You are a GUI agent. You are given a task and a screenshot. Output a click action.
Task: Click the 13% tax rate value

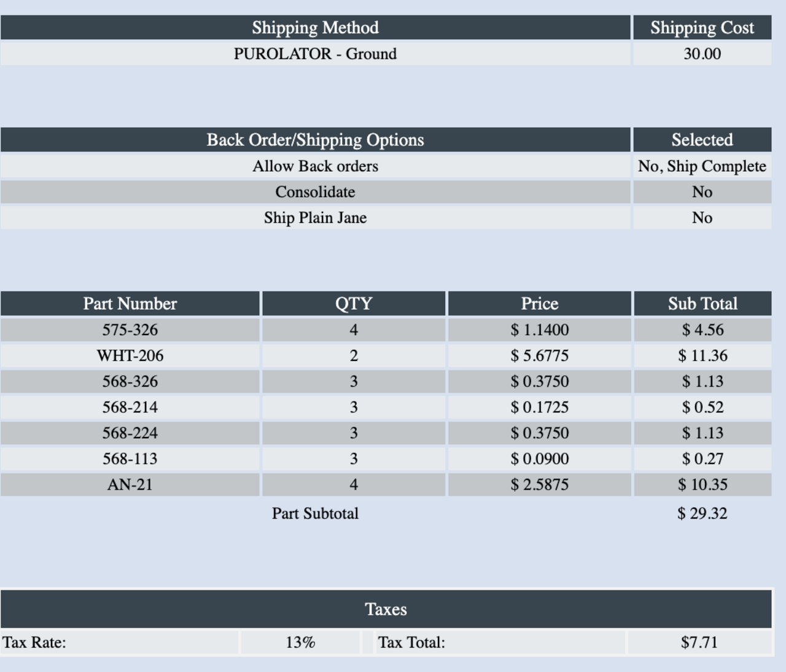(300, 643)
